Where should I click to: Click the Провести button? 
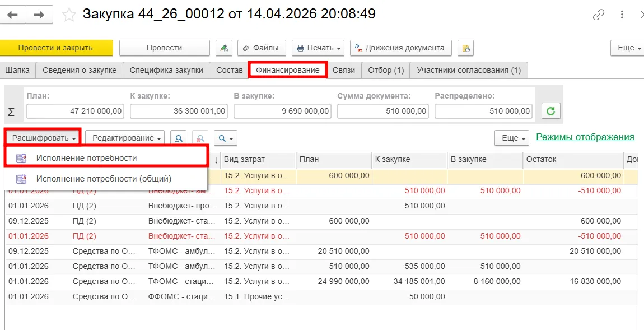164,48
